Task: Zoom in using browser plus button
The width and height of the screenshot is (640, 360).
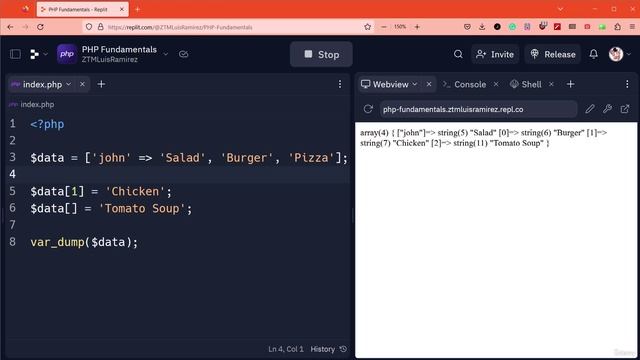Action: [x=417, y=27]
